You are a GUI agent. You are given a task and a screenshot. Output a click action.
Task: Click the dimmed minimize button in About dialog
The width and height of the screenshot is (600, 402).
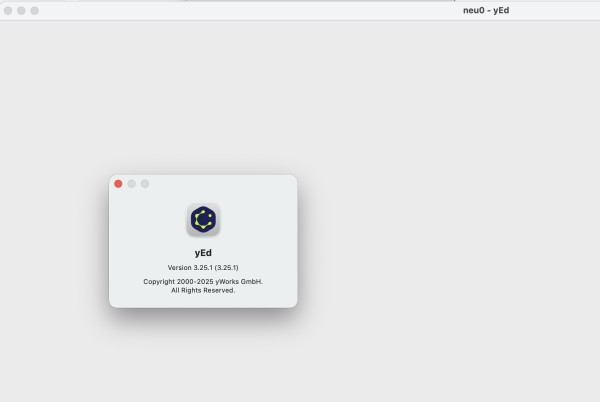[131, 184]
